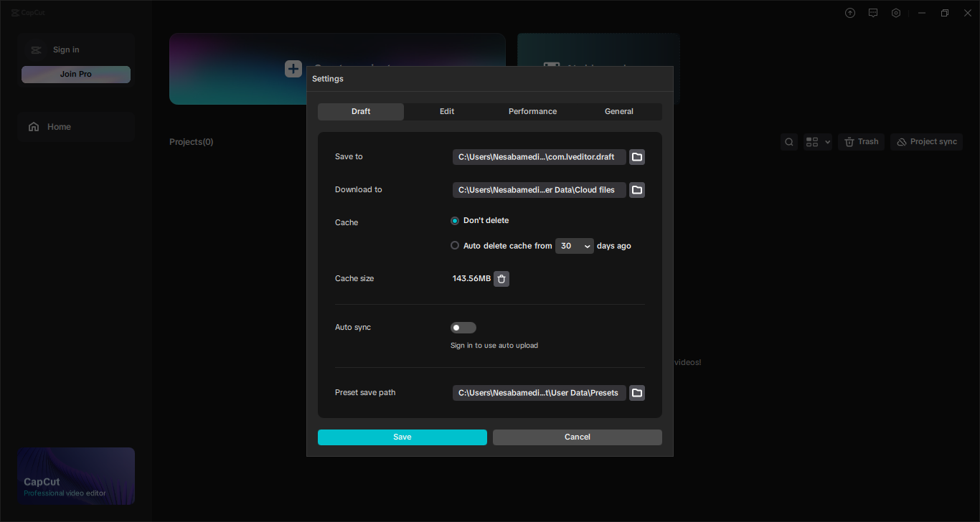
Task: Click the upload arrow icon in title bar
Action: (x=850, y=13)
